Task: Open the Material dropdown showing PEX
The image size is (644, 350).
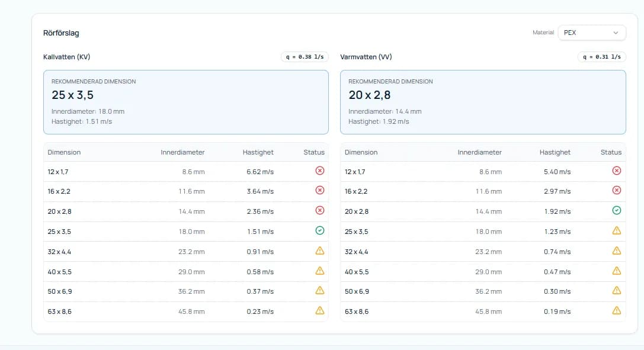Action: click(591, 33)
